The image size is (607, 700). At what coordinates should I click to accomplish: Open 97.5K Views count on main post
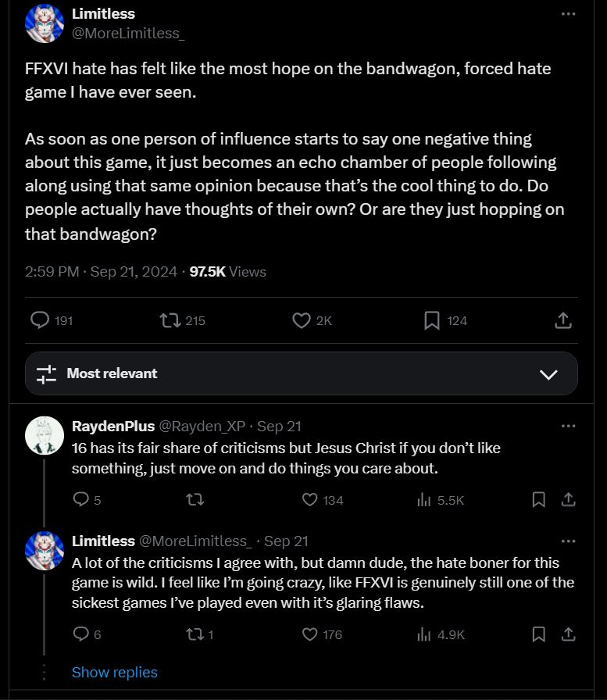[x=227, y=272]
